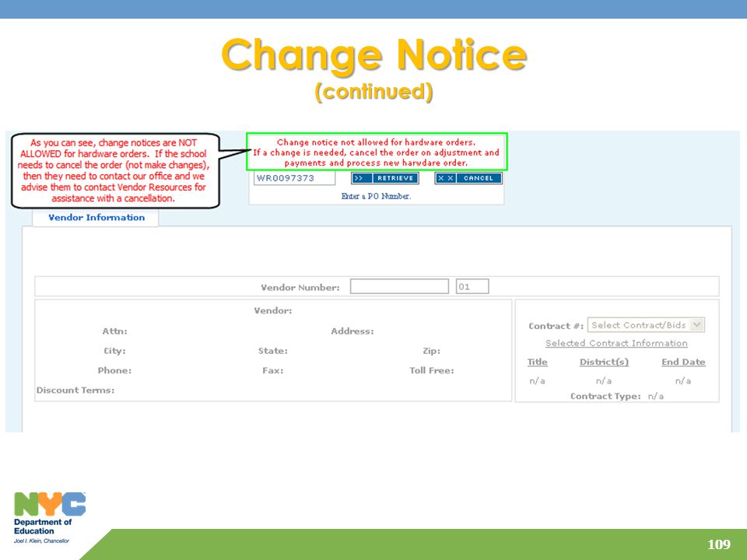The height and width of the screenshot is (560, 747).
Task: Click the 'Discount Terms:' label
Action: (x=75, y=390)
